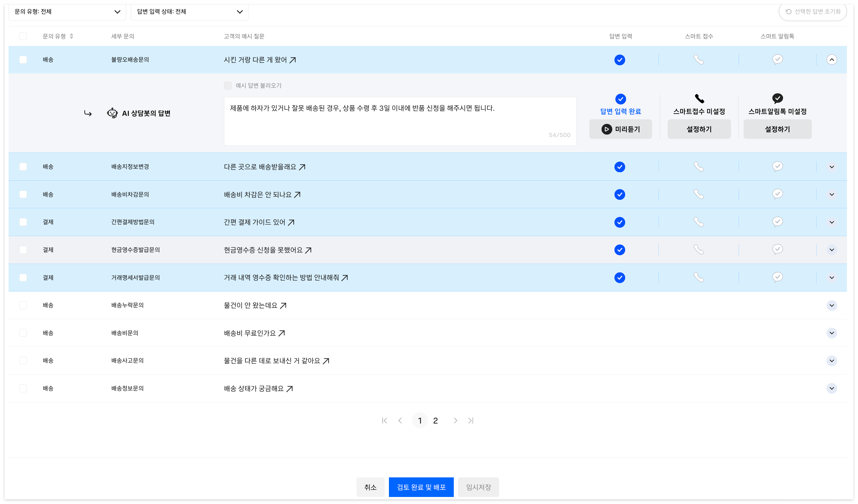Open the 답변 입력 상태: 전체 dropdown
This screenshot has height=504, width=858.
(x=189, y=12)
